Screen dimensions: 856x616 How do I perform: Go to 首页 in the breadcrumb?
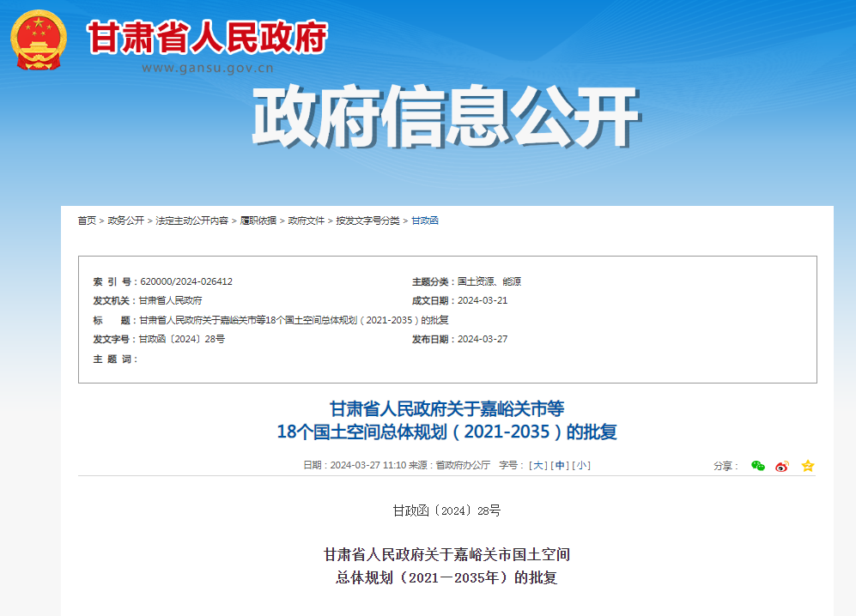point(87,220)
